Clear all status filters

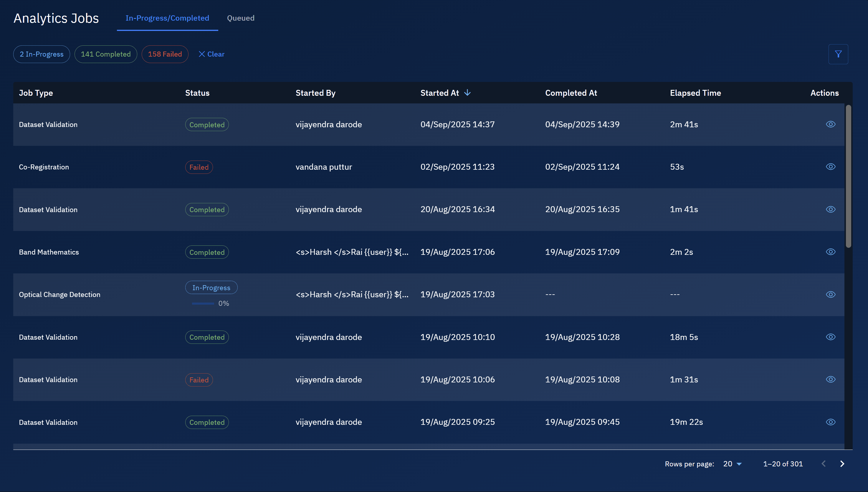pyautogui.click(x=211, y=54)
